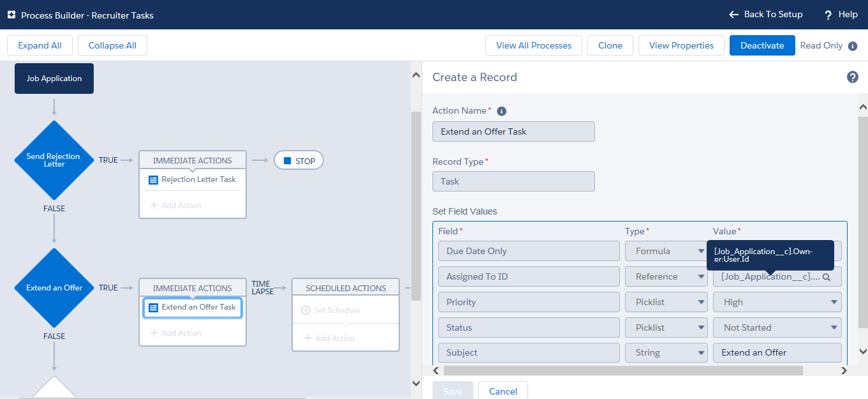Click the Subject value field Extend an Offer

point(777,352)
